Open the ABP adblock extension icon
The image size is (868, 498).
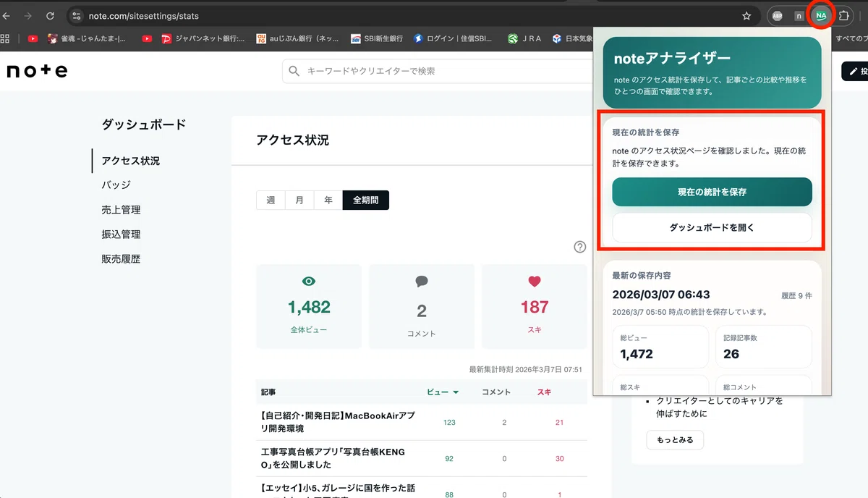click(778, 15)
